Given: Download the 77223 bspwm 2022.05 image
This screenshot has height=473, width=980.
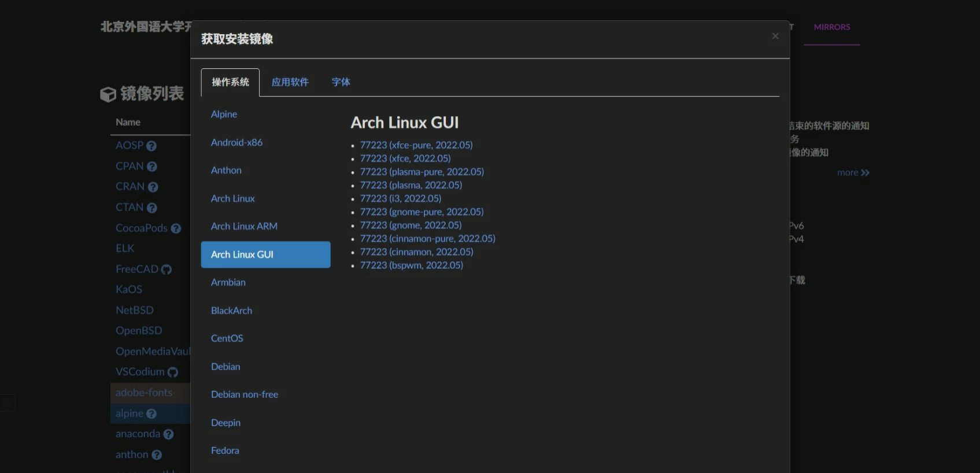Looking at the screenshot, I should pos(411,265).
